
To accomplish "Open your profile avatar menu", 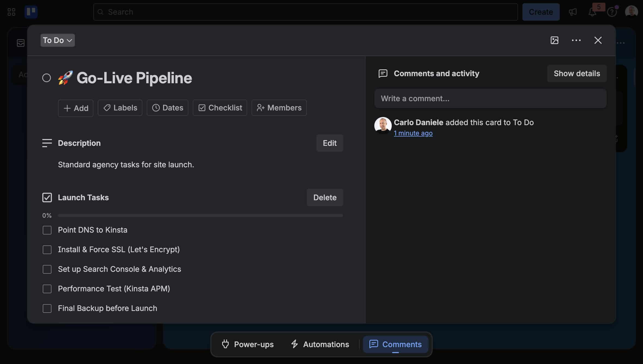I will [631, 12].
